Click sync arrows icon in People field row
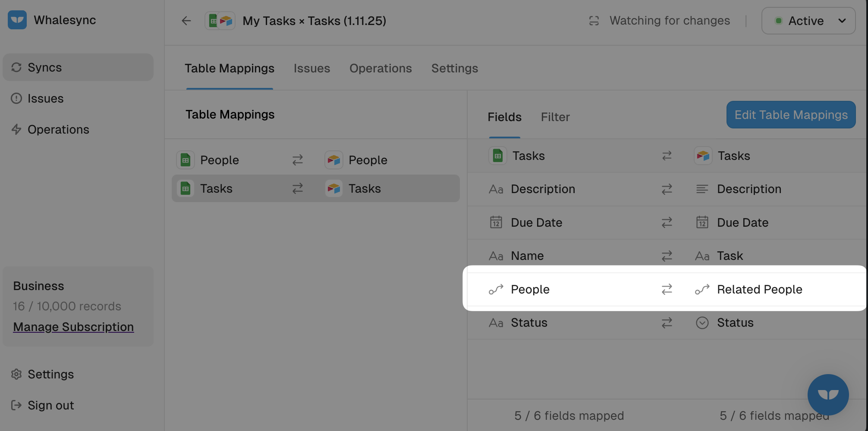This screenshot has height=431, width=868. pos(667,289)
